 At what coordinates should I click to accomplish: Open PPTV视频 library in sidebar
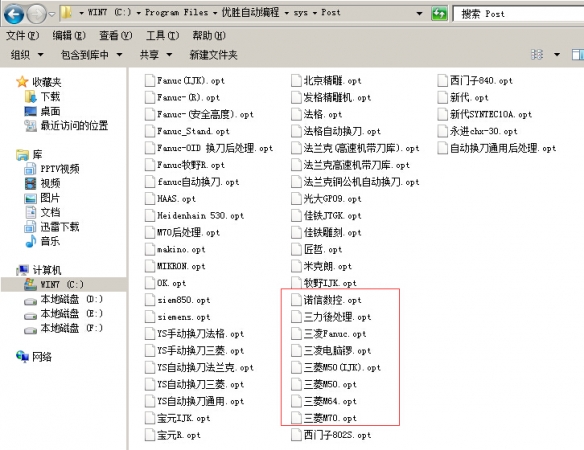[52, 169]
